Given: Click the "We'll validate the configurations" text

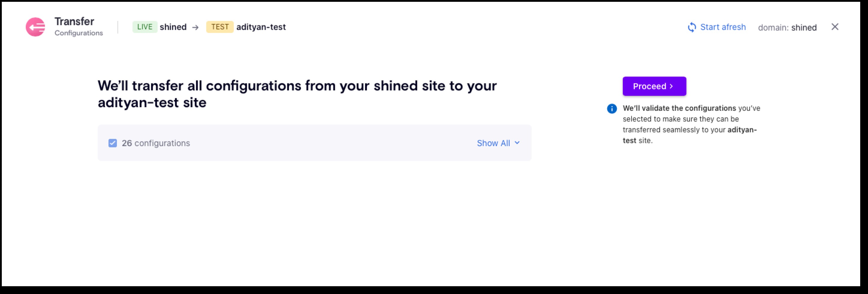Looking at the screenshot, I should pos(679,108).
